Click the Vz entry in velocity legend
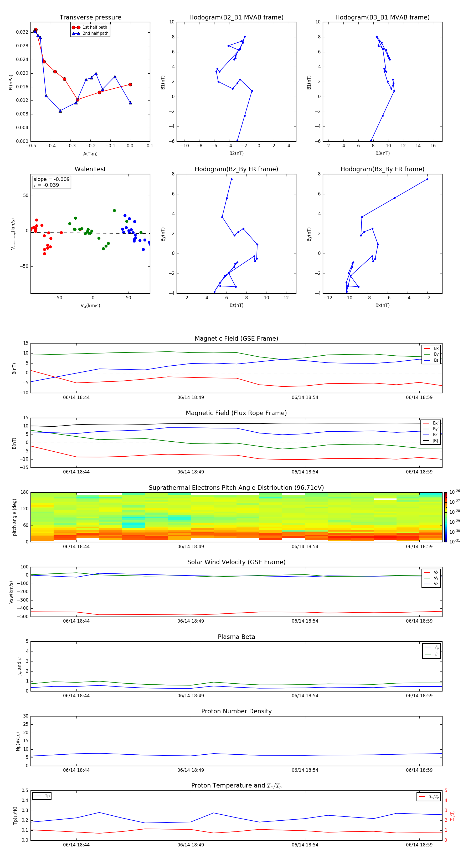This screenshot has width=473, height=868. (431, 584)
